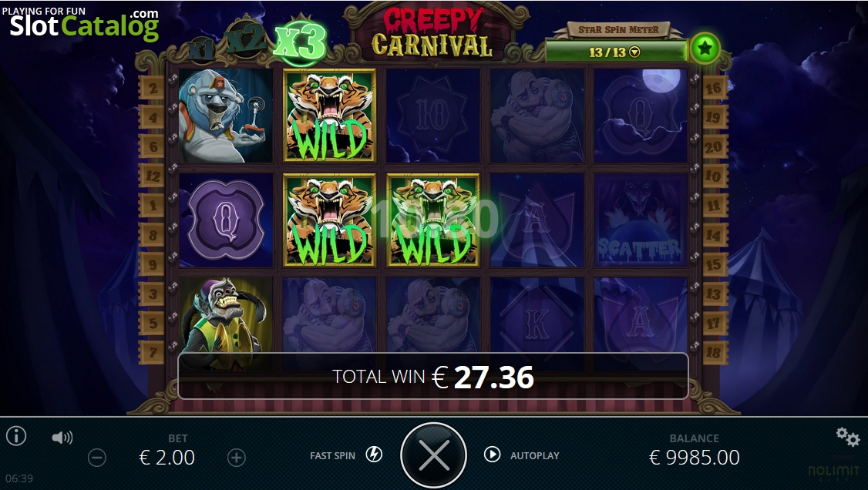Mute the game sound
This screenshot has width=868, height=490.
[62, 438]
